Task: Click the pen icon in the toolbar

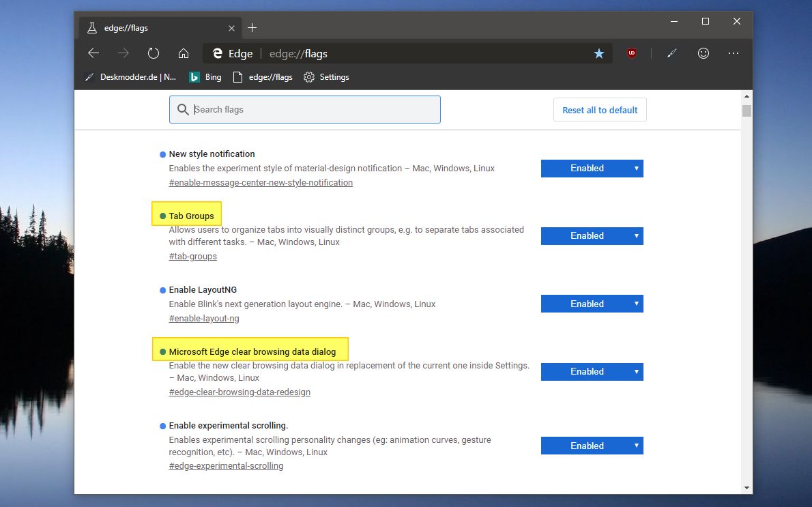Action: click(671, 53)
